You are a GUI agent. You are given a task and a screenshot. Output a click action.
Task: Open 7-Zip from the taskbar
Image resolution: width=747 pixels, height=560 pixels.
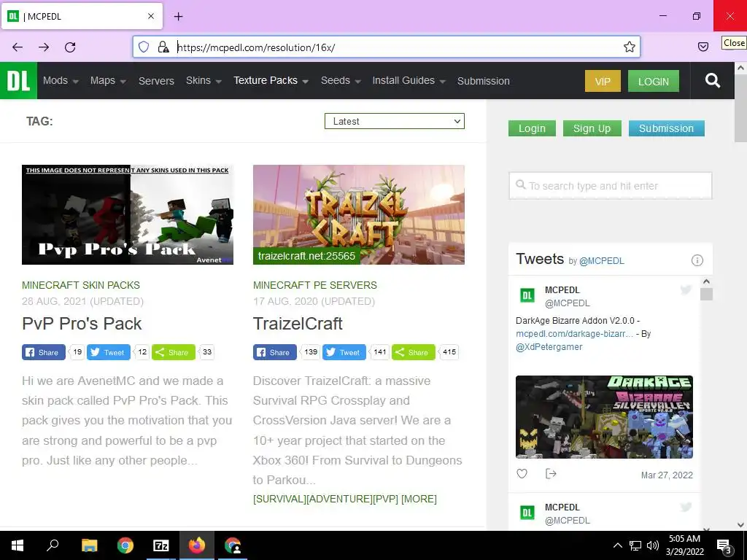pyautogui.click(x=161, y=545)
